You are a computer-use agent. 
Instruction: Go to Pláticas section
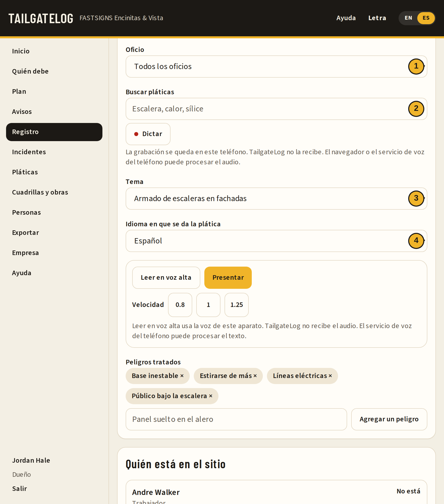coord(54,172)
